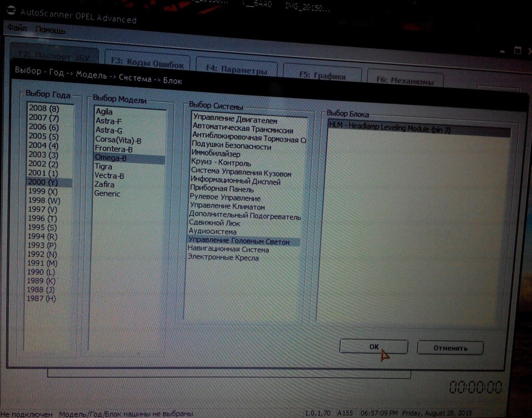Select year 2000 (Y)
The height and width of the screenshot is (418, 532).
(49, 182)
